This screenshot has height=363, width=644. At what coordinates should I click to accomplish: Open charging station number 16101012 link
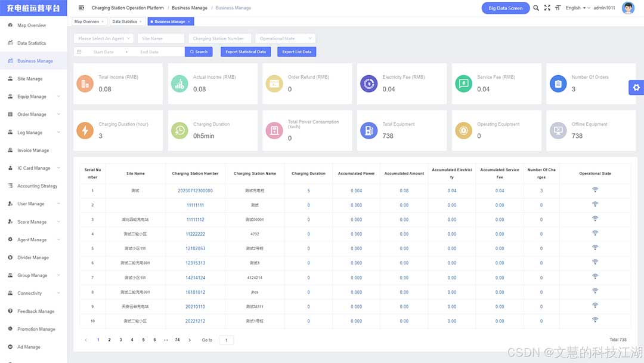click(x=196, y=293)
